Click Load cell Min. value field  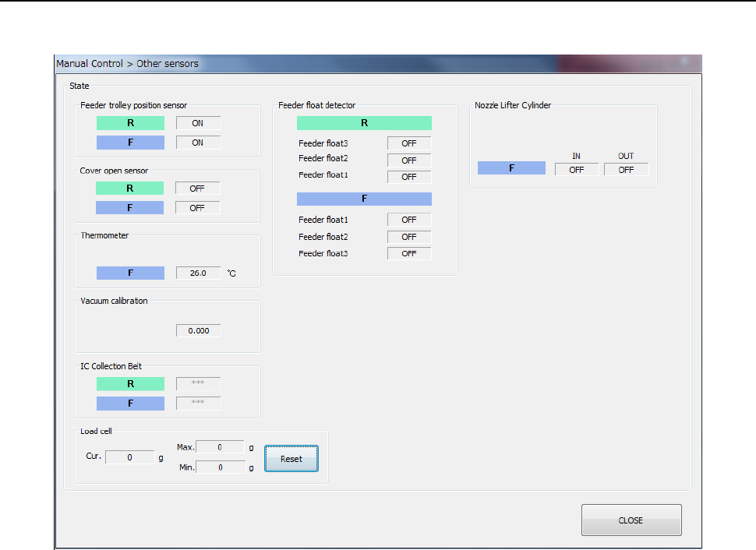click(x=221, y=467)
